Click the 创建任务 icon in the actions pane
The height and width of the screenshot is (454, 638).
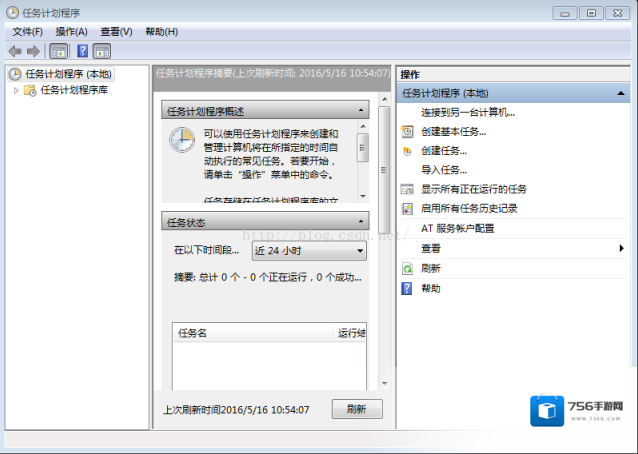407,151
